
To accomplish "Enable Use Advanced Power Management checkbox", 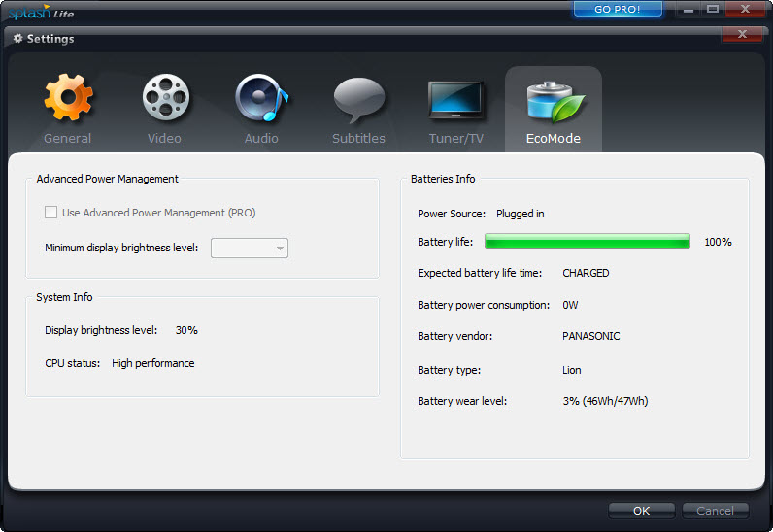I will click(x=50, y=212).
